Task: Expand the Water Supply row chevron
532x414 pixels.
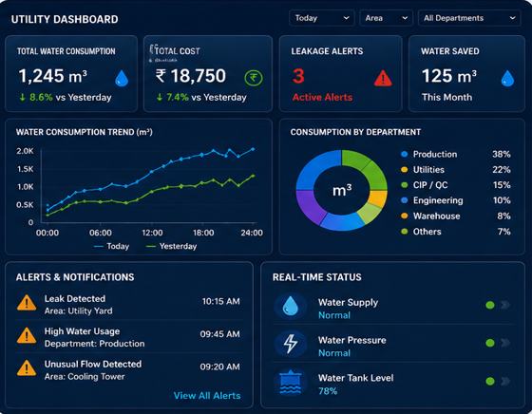Action: click(505, 305)
